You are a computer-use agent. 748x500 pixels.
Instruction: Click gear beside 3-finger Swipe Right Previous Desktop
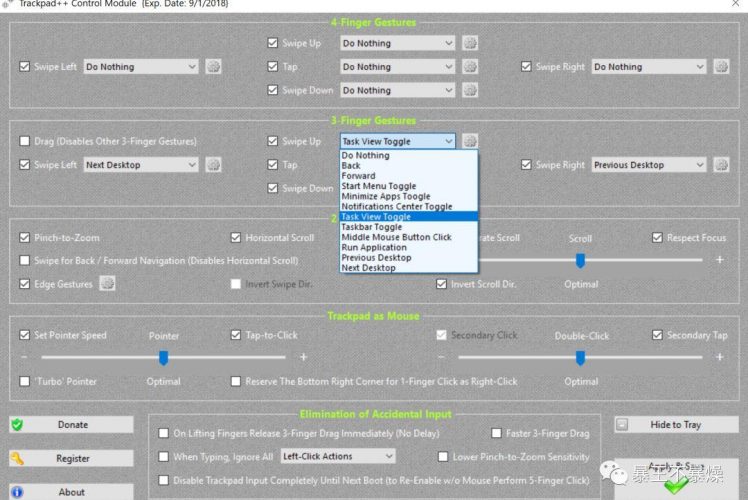(x=721, y=165)
